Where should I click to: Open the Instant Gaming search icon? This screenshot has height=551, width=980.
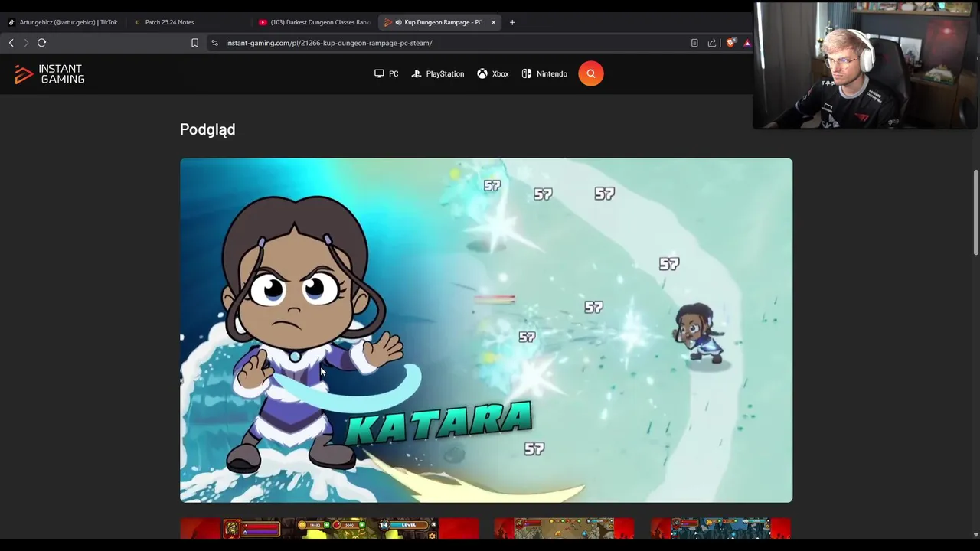[x=590, y=73]
